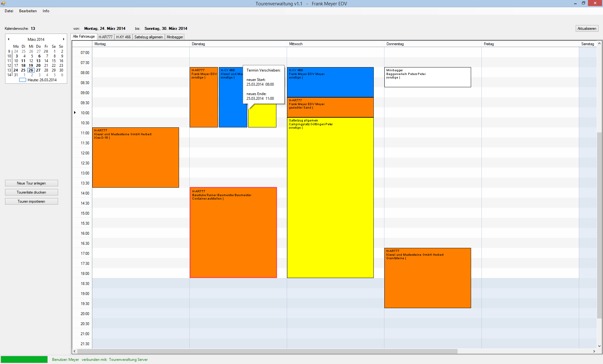Open the Info menu

pyautogui.click(x=46, y=11)
